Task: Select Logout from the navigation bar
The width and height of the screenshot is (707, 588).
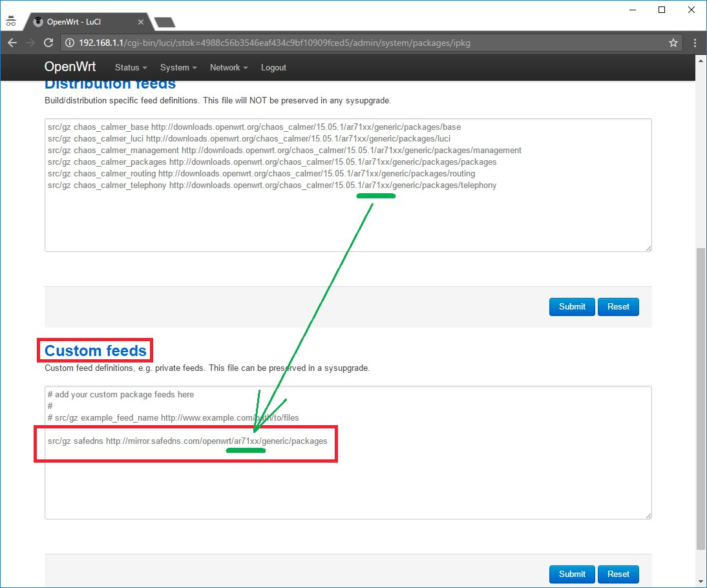Action: pyautogui.click(x=273, y=67)
